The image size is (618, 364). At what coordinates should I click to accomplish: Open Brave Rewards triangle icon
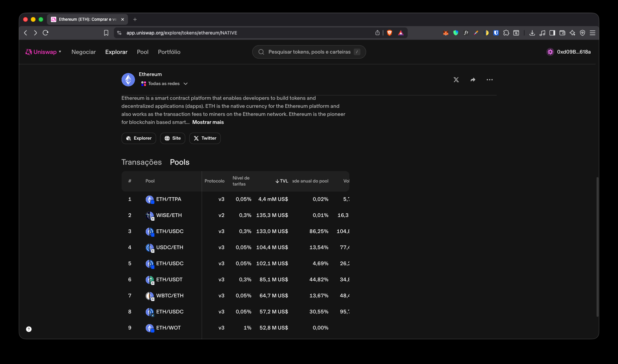401,33
